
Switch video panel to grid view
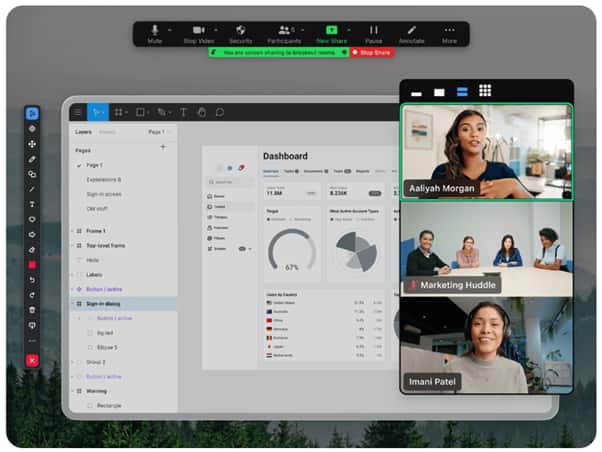pyautogui.click(x=485, y=91)
